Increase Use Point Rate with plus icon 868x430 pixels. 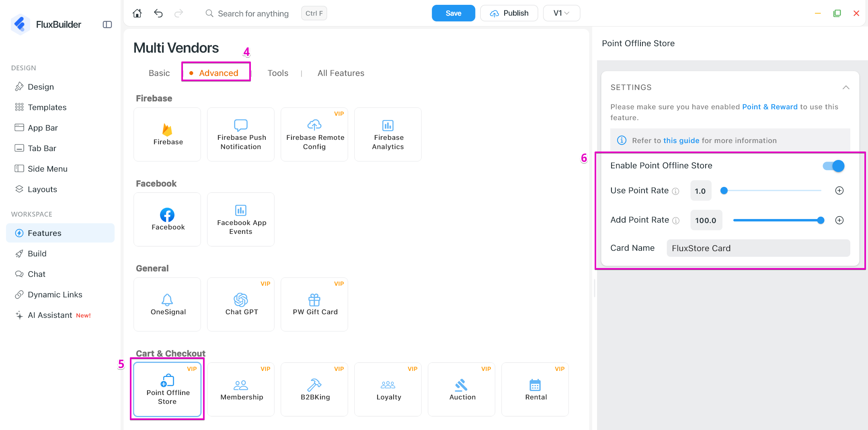pyautogui.click(x=839, y=190)
